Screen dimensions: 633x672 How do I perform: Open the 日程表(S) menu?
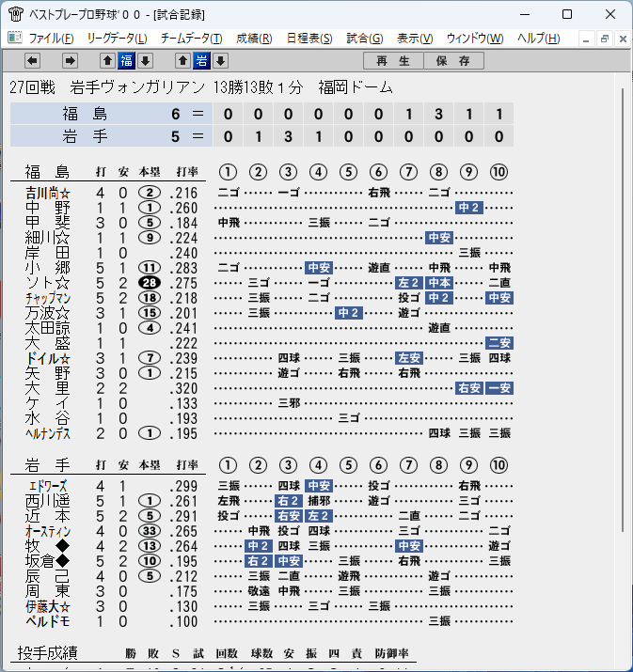(309, 39)
